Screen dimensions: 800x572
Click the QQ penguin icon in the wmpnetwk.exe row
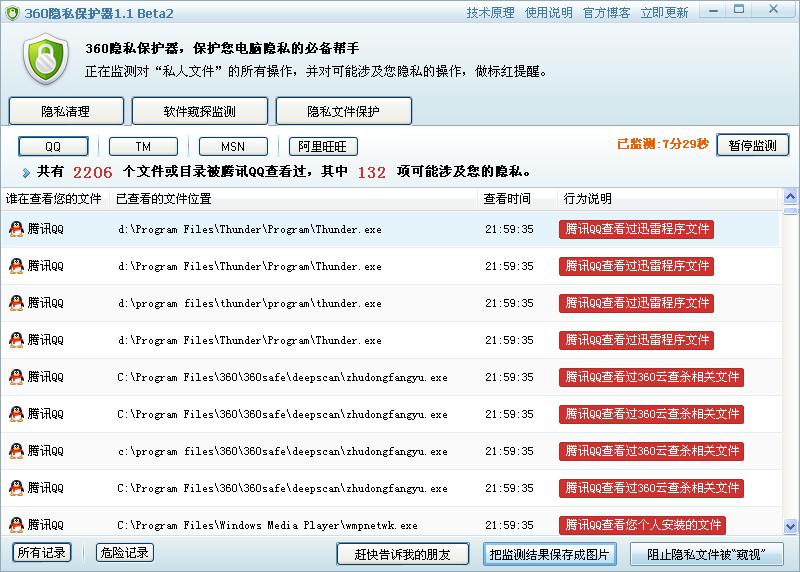coord(16,525)
